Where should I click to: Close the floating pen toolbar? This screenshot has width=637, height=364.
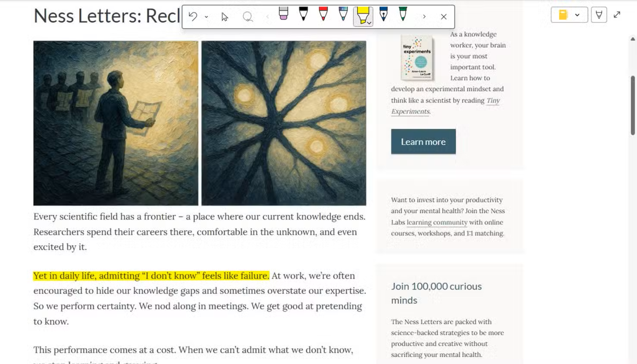(x=444, y=16)
